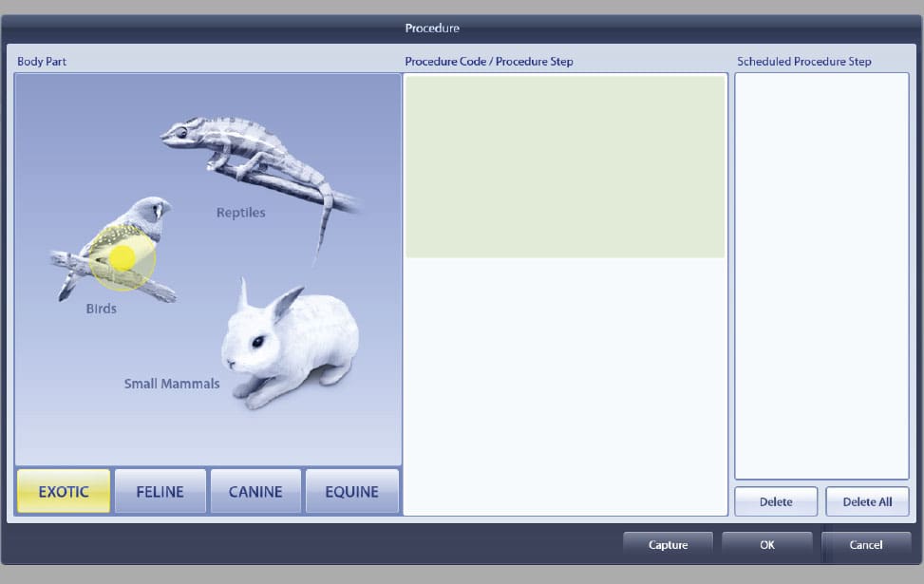Click the green procedure code list area
924x584 pixels.
click(565, 166)
